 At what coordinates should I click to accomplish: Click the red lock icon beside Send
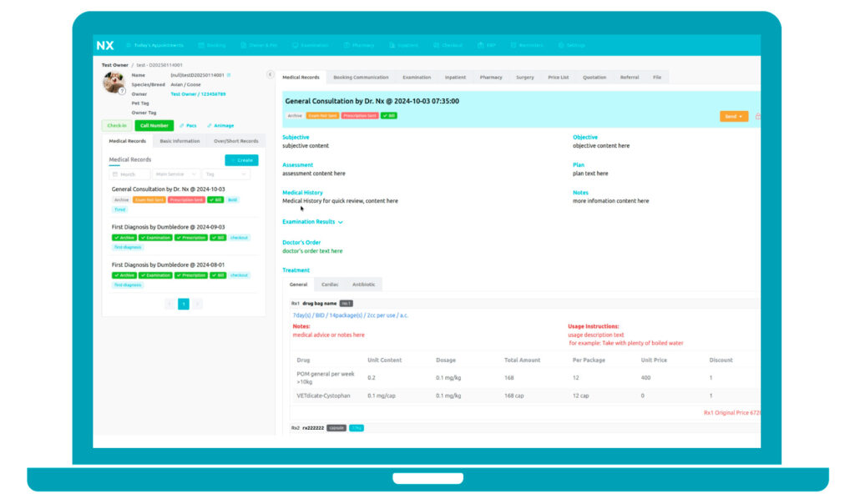point(757,116)
